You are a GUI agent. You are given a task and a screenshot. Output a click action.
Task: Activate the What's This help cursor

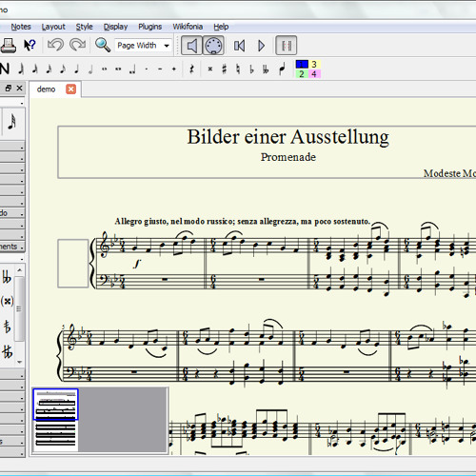(x=30, y=46)
